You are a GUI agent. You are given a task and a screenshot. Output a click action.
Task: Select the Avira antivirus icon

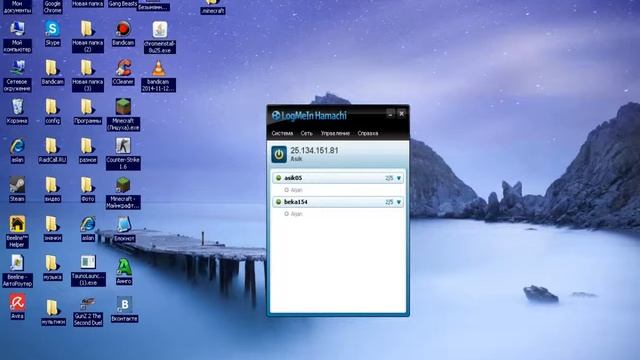point(17,307)
